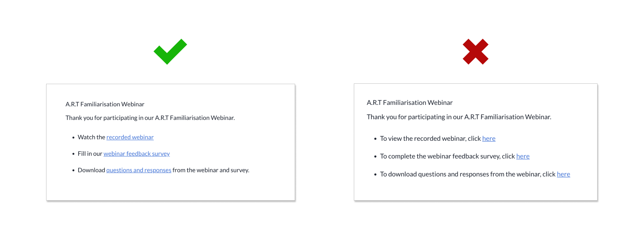The height and width of the screenshot is (240, 644).
Task: Click 'here' link after recorded webinar text
Action: [489, 139]
